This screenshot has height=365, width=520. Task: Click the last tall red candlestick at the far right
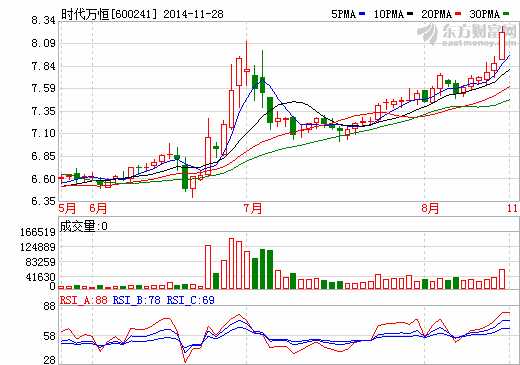(502, 44)
